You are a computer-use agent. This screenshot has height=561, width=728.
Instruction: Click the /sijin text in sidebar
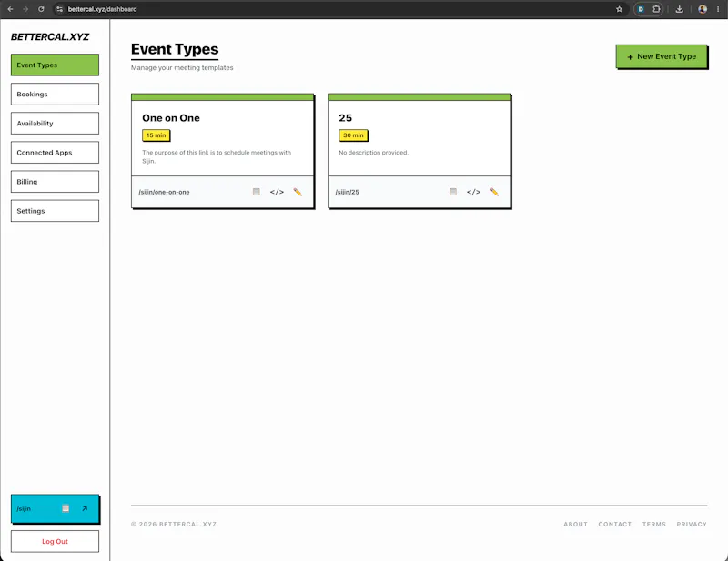coord(24,508)
